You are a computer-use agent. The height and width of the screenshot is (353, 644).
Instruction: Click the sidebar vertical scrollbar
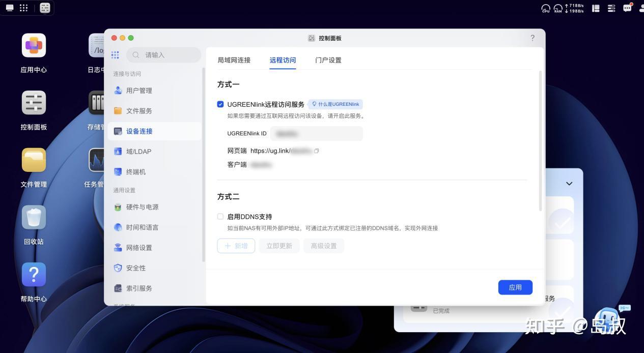click(x=204, y=165)
